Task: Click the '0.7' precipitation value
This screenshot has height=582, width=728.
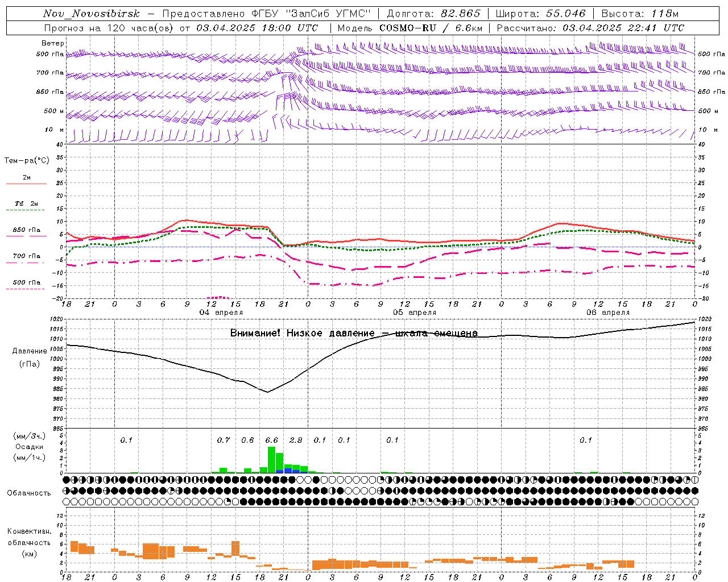Action: (224, 440)
